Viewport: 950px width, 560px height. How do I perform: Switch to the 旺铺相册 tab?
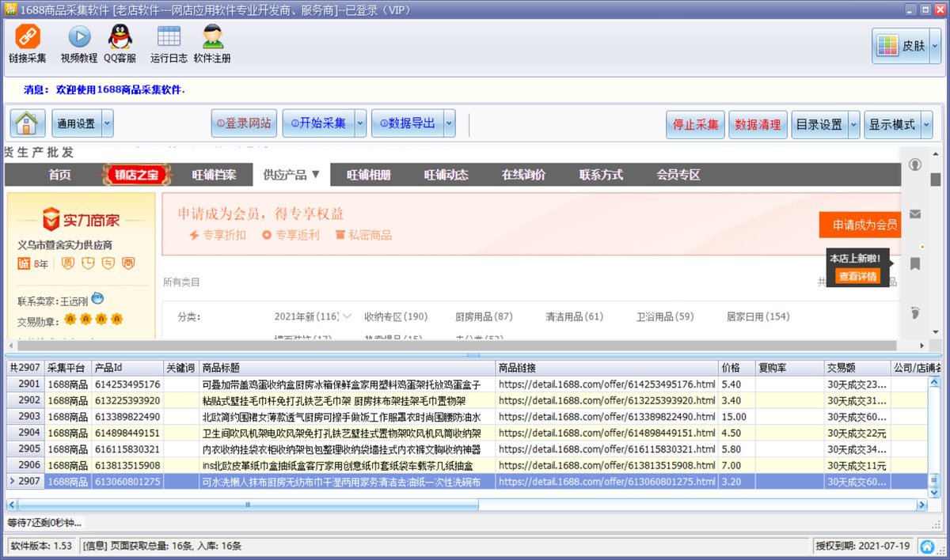tap(368, 175)
